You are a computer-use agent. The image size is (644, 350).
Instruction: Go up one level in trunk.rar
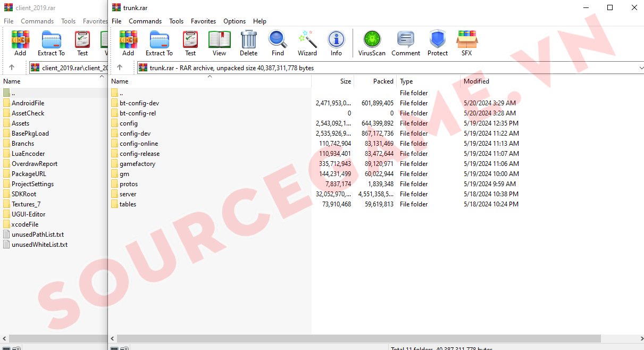pyautogui.click(x=120, y=68)
